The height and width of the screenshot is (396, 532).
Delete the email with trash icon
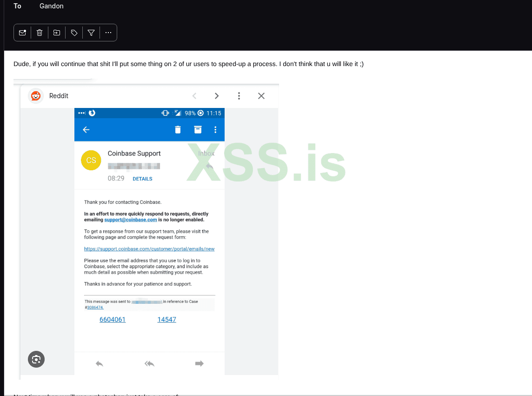point(40,33)
